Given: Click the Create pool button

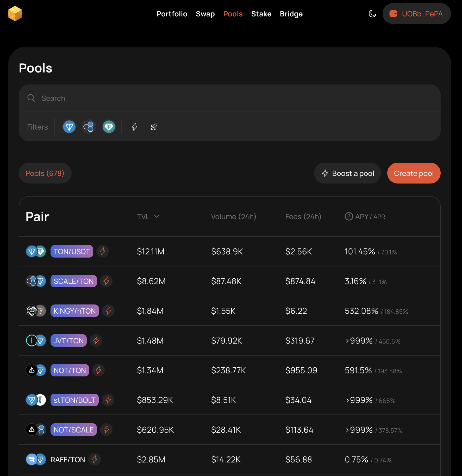Looking at the screenshot, I should pos(414,173).
